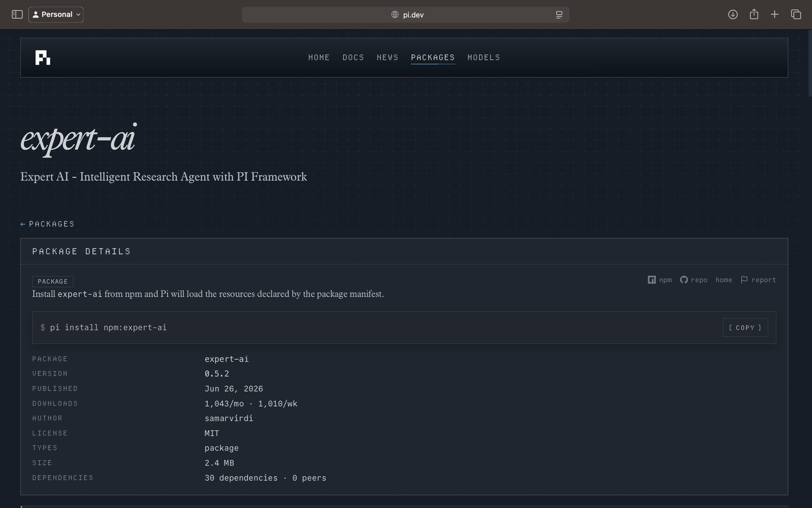The height and width of the screenshot is (508, 812).
Task: Click the report flag link
Action: [x=758, y=280]
